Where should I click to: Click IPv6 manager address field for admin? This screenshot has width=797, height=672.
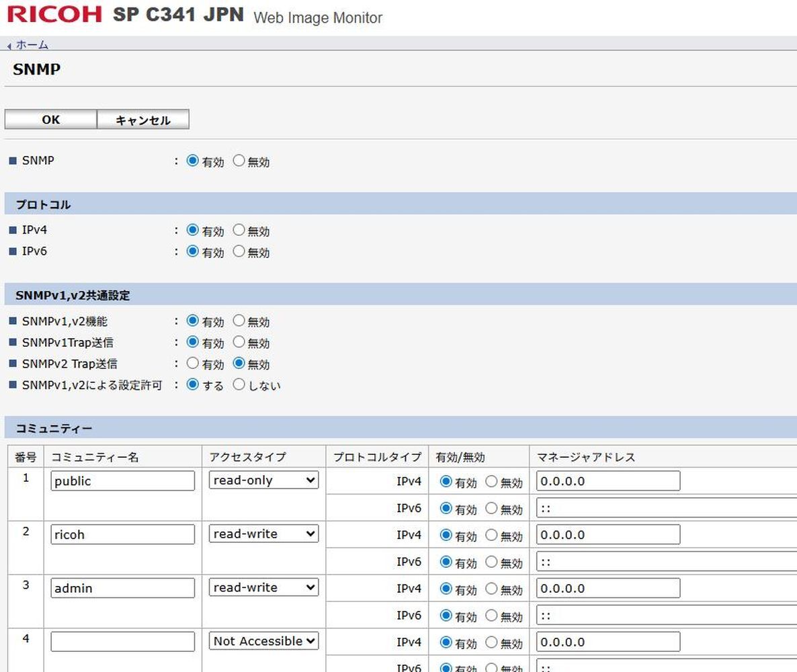pos(665,616)
